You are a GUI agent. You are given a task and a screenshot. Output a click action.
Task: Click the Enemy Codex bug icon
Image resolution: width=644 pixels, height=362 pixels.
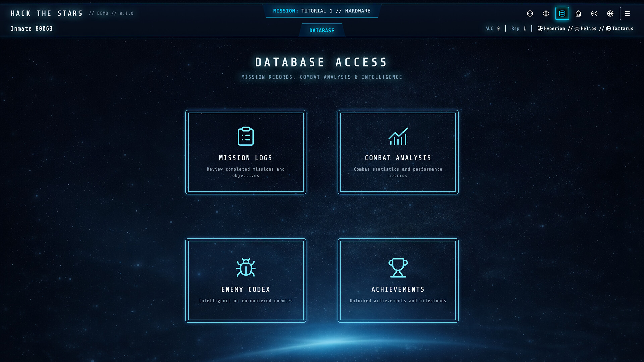246,268
